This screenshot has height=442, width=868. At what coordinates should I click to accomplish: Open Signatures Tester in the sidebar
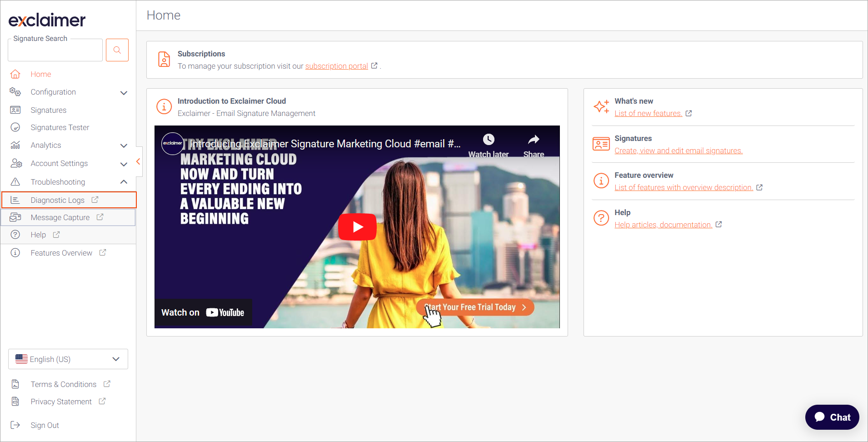pos(60,127)
